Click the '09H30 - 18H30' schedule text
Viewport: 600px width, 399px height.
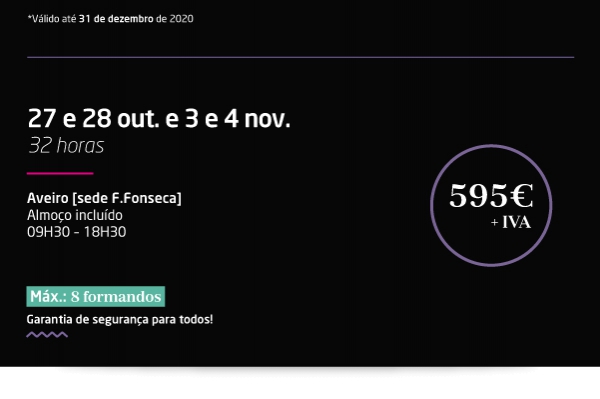point(77,232)
